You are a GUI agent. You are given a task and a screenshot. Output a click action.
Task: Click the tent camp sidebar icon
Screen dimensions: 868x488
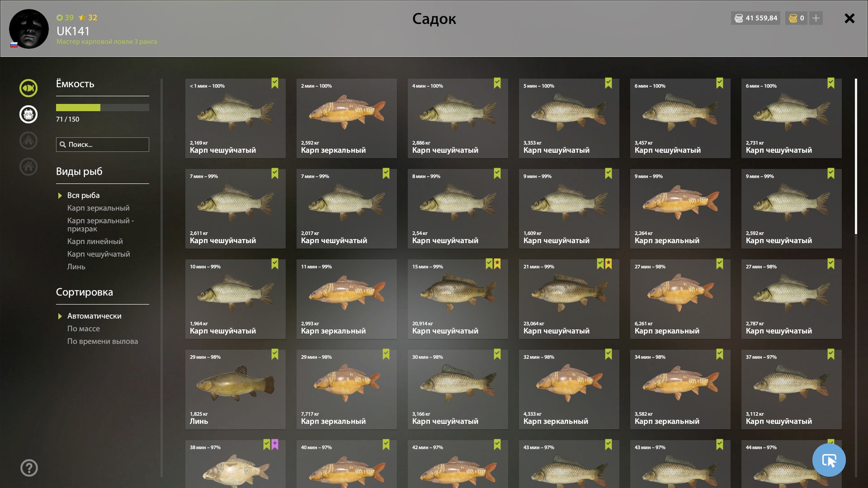[28, 141]
